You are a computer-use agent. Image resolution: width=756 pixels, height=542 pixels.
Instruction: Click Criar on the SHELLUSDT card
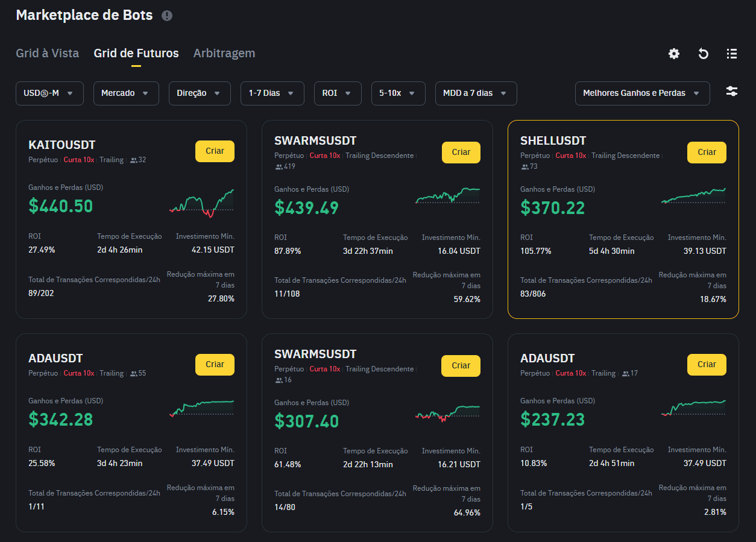coord(707,153)
